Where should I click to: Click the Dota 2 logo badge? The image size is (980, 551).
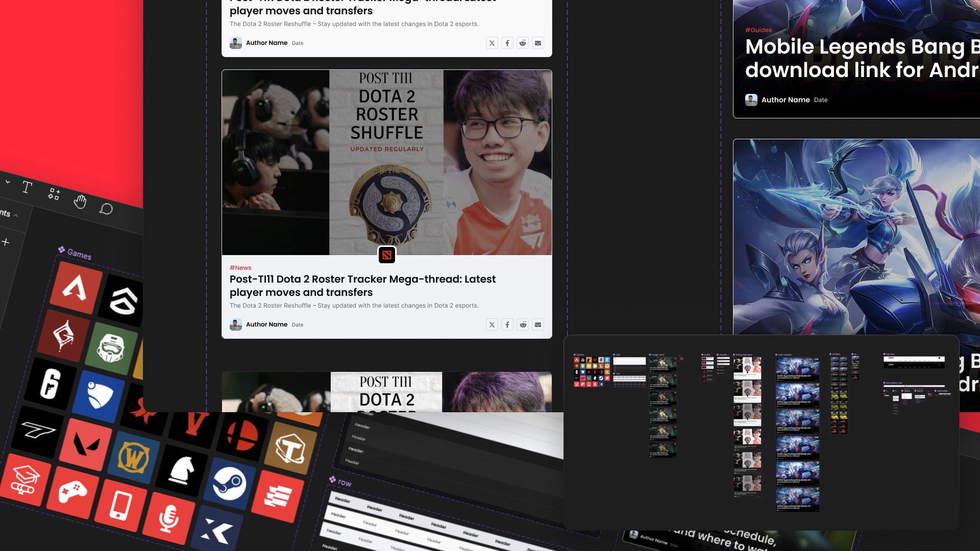[x=387, y=255]
